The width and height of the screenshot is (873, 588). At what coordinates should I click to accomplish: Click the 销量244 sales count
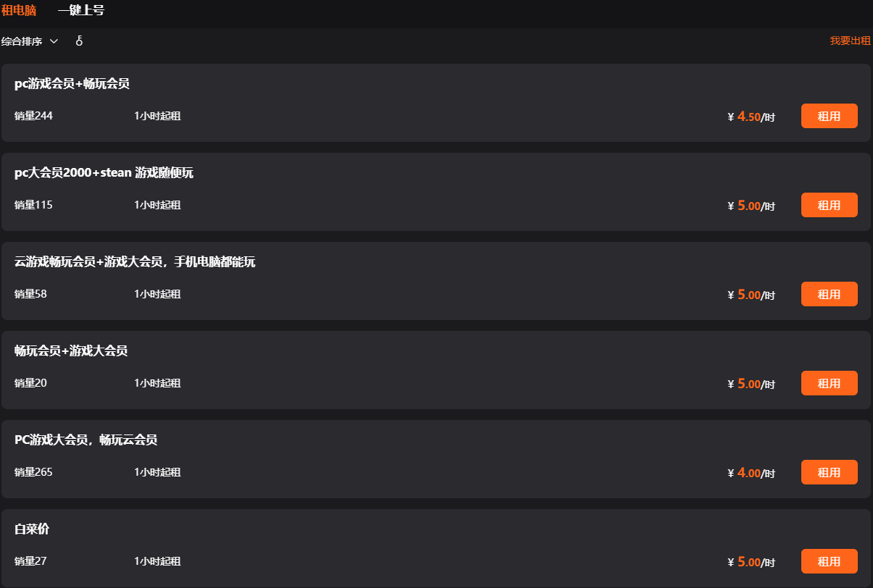[33, 116]
